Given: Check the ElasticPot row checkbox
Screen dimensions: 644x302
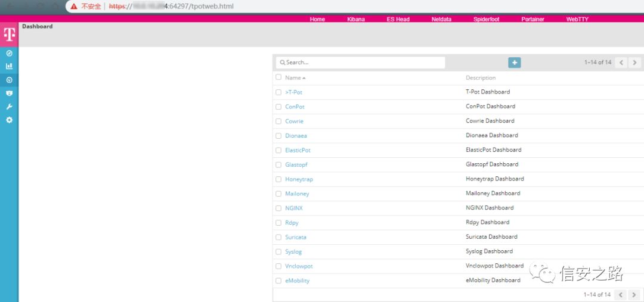Looking at the screenshot, I should pyautogui.click(x=278, y=150).
